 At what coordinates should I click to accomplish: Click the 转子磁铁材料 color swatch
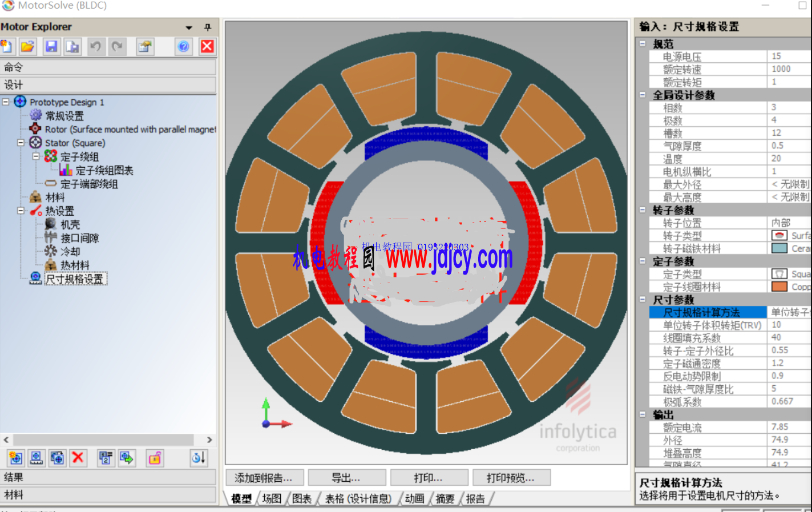[779, 248]
